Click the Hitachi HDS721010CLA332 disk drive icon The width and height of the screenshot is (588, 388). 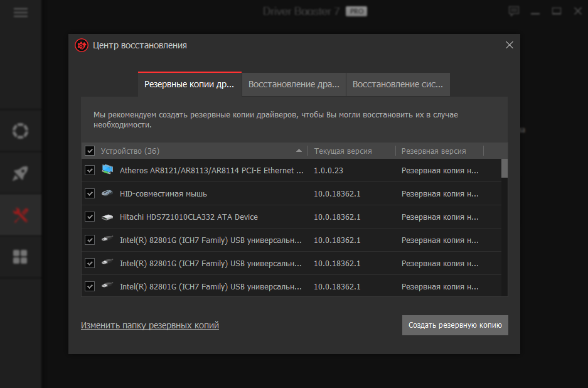pyautogui.click(x=107, y=217)
